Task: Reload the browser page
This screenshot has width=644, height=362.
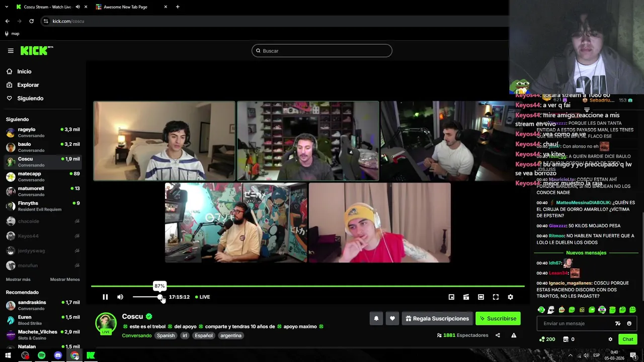Action: 31,21
